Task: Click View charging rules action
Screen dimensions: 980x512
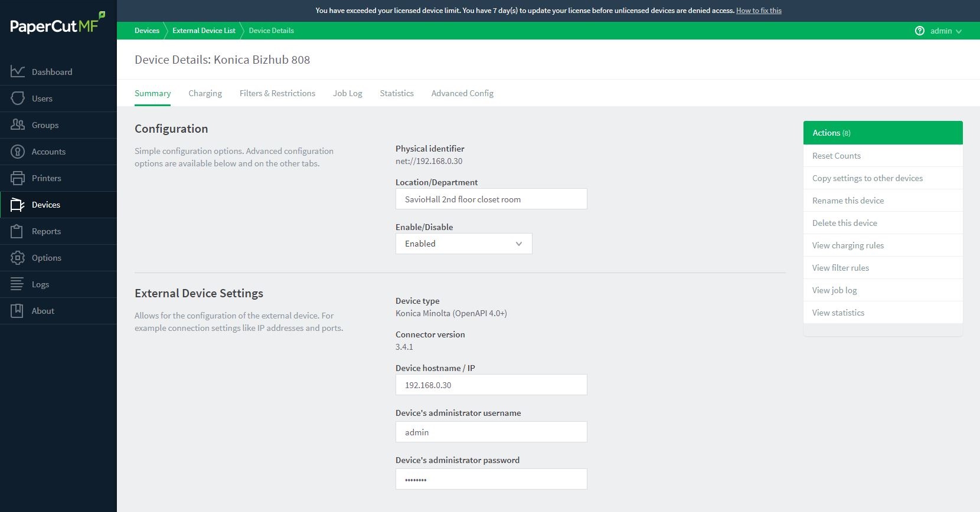Action: [883, 245]
